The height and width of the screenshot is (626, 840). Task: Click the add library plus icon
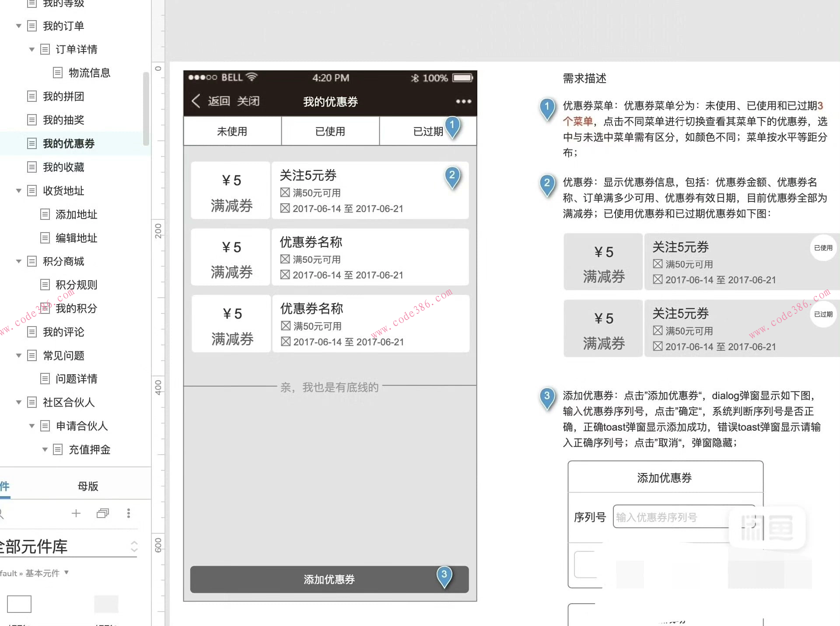pyautogui.click(x=76, y=513)
